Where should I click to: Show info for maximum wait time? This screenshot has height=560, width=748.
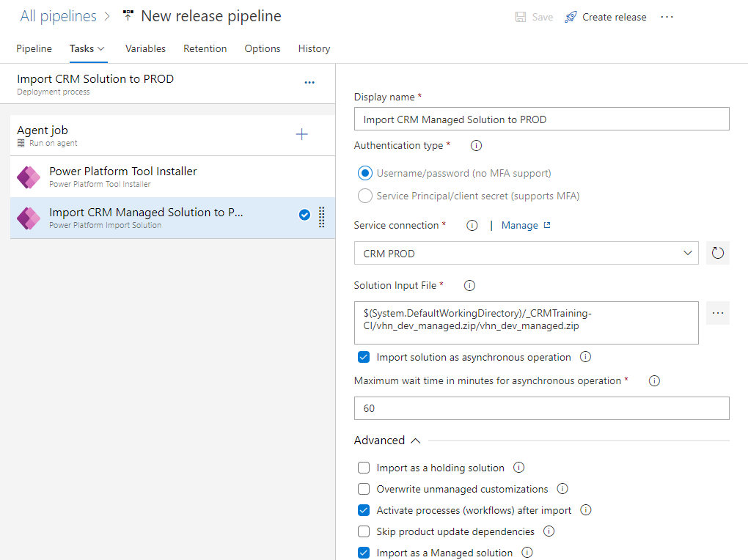coord(654,380)
